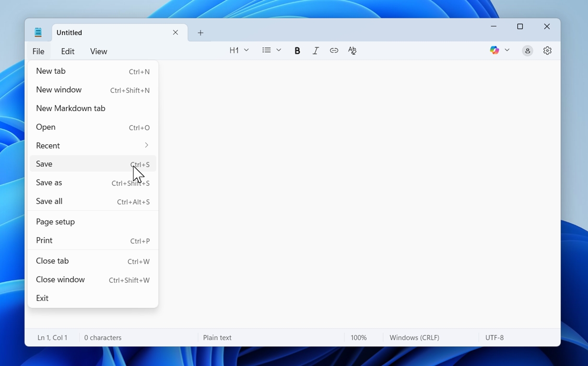The height and width of the screenshot is (366, 588).
Task: Open the list formatting dropdown
Action: click(x=271, y=50)
